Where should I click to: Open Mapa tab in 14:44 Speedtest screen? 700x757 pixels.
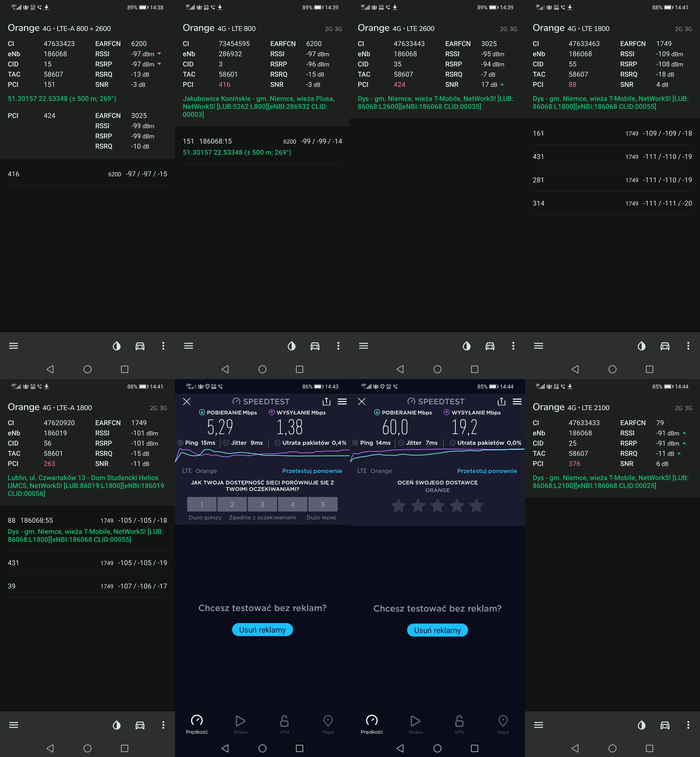click(503, 724)
